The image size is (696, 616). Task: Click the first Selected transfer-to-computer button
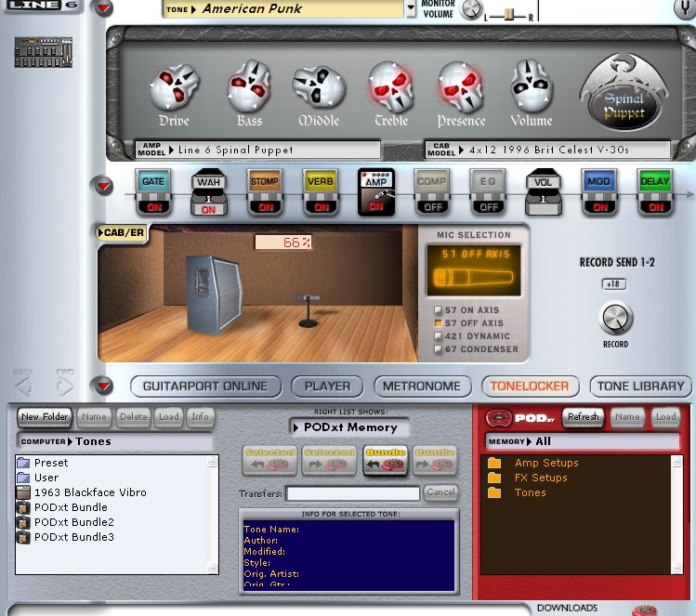tap(269, 461)
